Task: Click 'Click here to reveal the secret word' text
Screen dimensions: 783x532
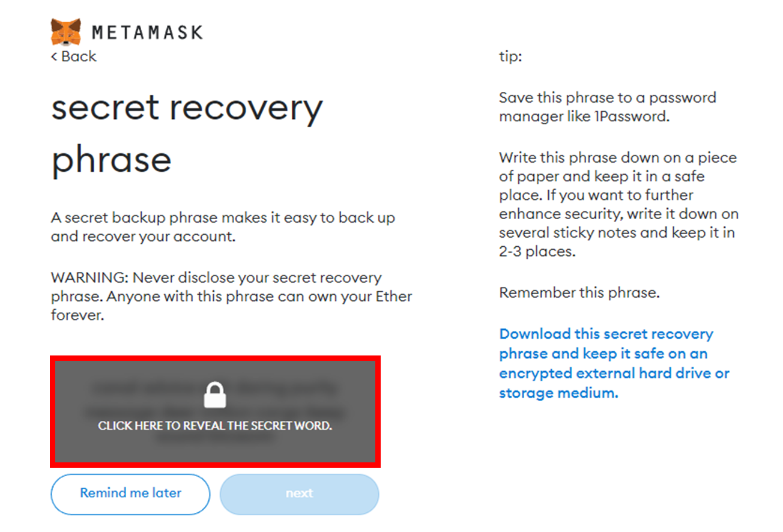Action: tap(215, 426)
